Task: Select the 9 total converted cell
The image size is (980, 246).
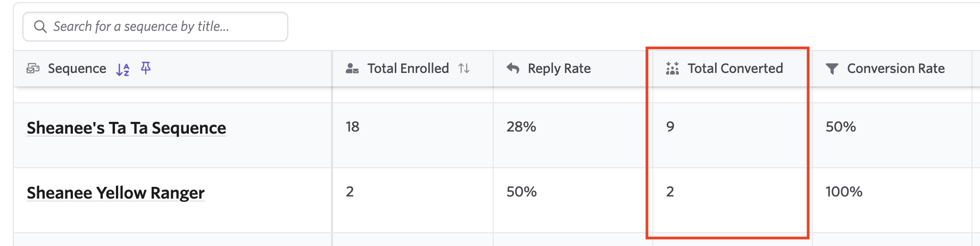Action: pyautogui.click(x=670, y=127)
